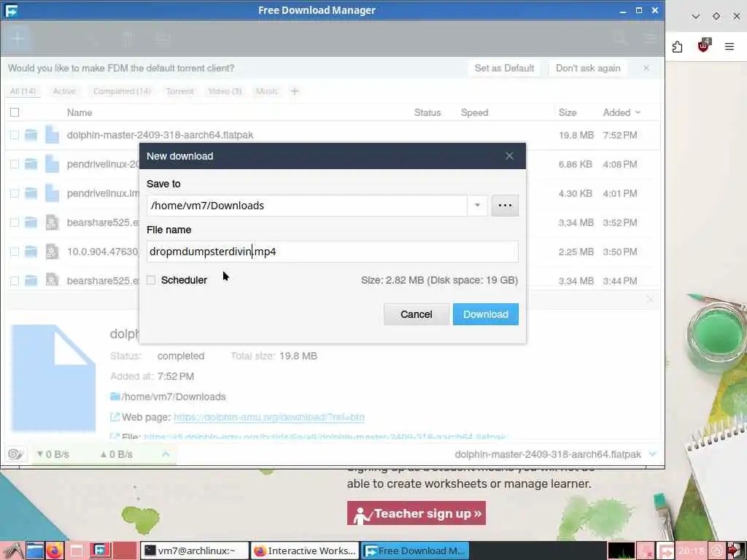Click the File name input field
The height and width of the screenshot is (560, 747).
pos(332,252)
